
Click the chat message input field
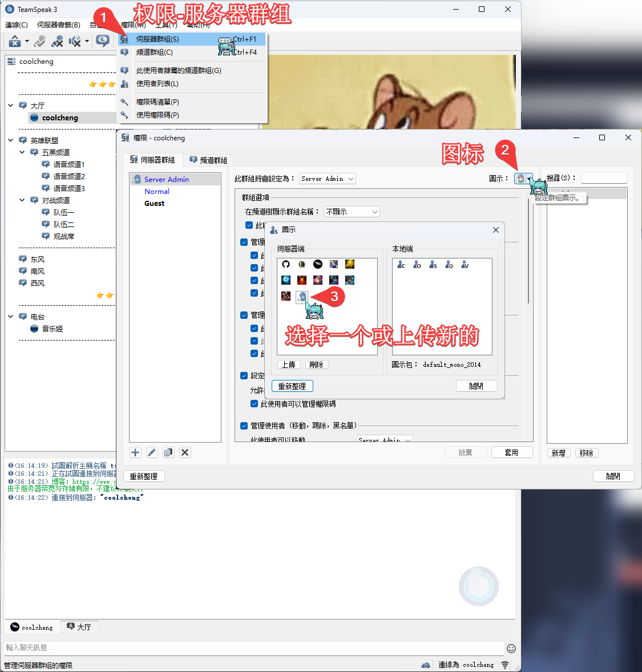click(254, 647)
